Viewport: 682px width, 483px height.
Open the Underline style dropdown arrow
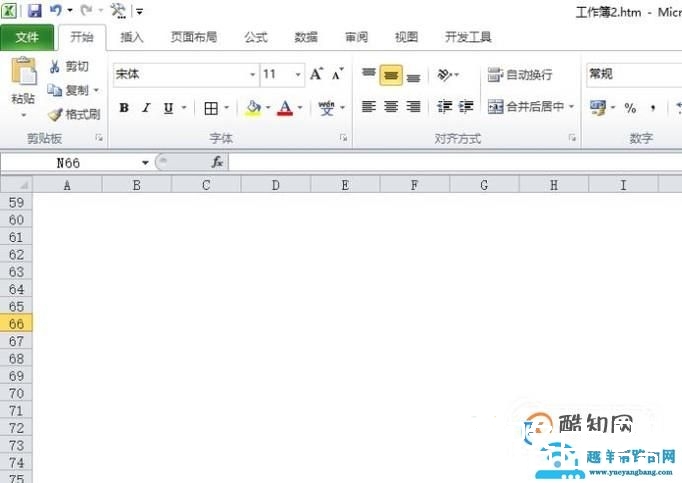pyautogui.click(x=184, y=107)
